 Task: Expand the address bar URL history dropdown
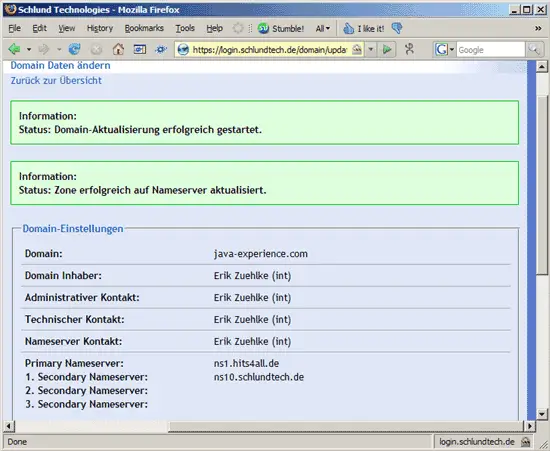coord(371,50)
